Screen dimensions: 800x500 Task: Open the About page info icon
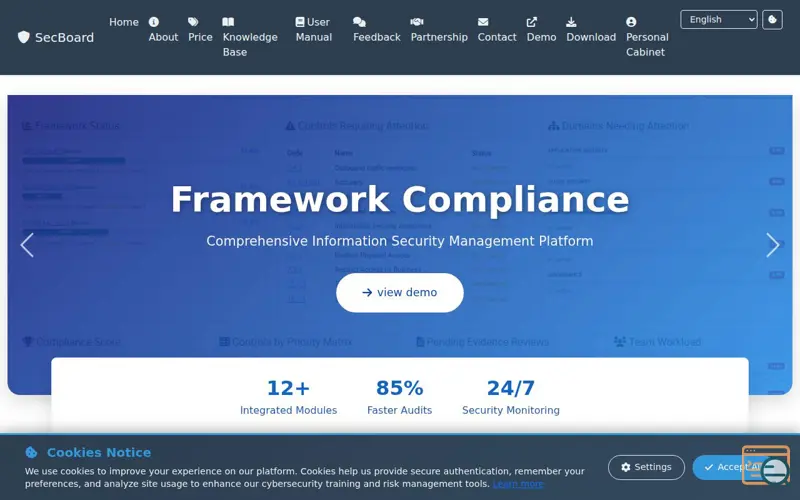154,22
